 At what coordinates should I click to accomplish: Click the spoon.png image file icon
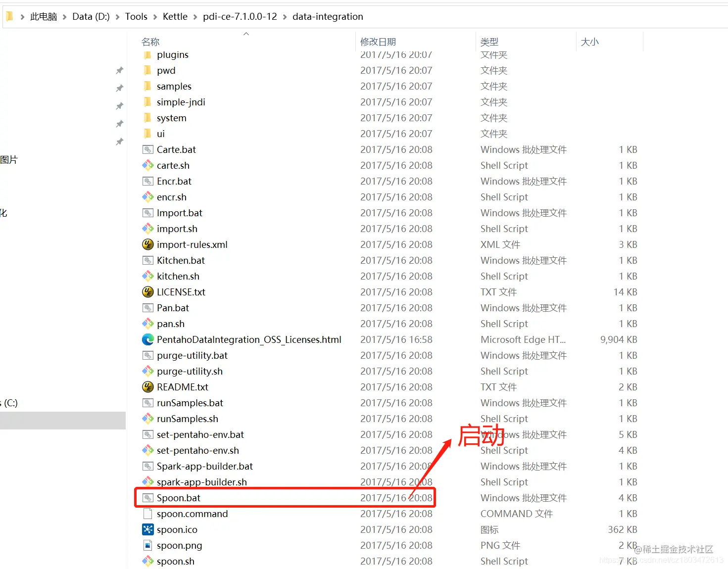(147, 545)
